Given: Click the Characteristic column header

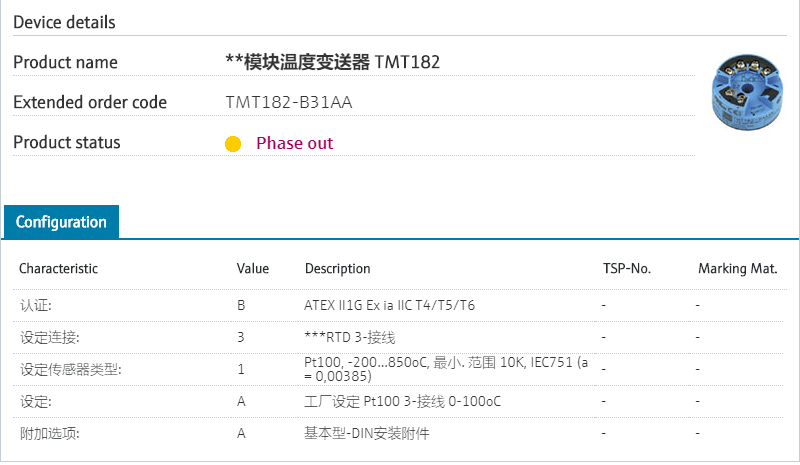Looking at the screenshot, I should (59, 269).
